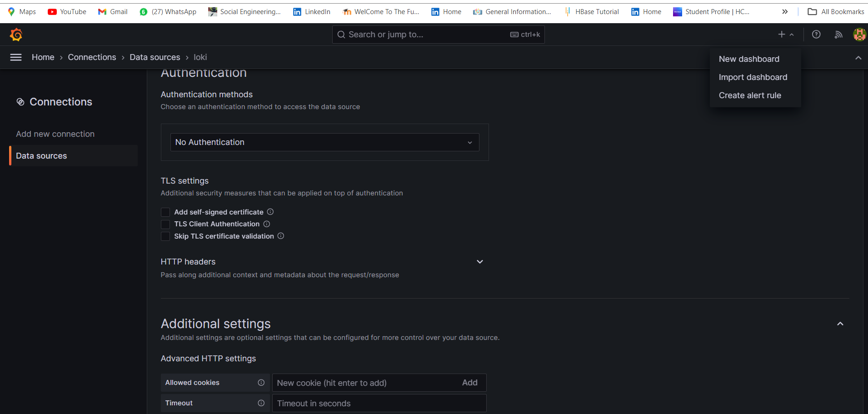Click the Timeout in seconds field
Image resolution: width=868 pixels, height=414 pixels.
click(x=379, y=403)
